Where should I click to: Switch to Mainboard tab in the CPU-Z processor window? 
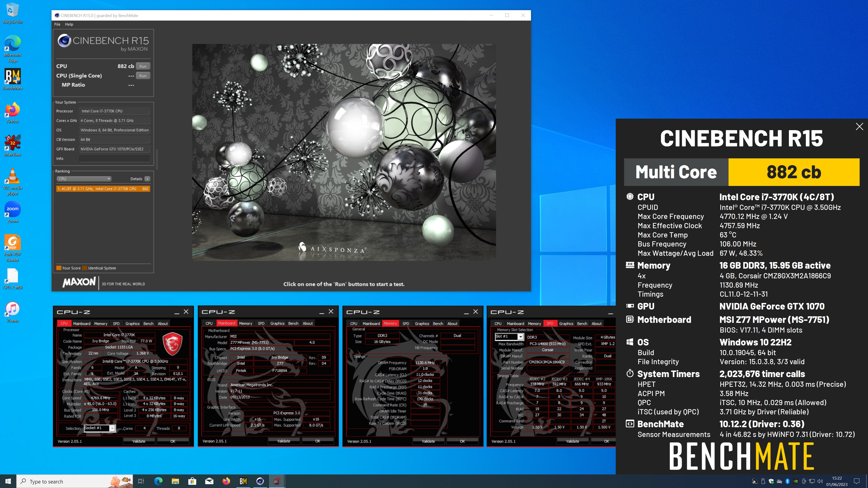pyautogui.click(x=82, y=323)
